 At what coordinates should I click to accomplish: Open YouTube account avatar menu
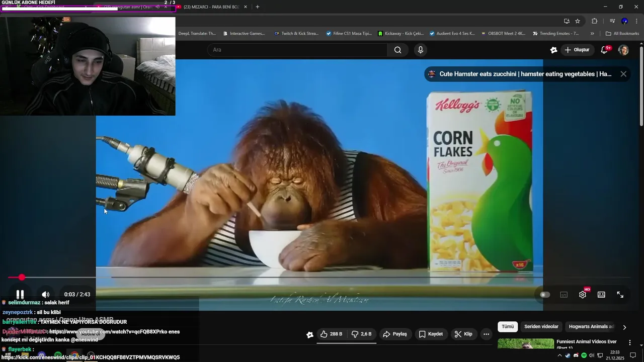623,50
